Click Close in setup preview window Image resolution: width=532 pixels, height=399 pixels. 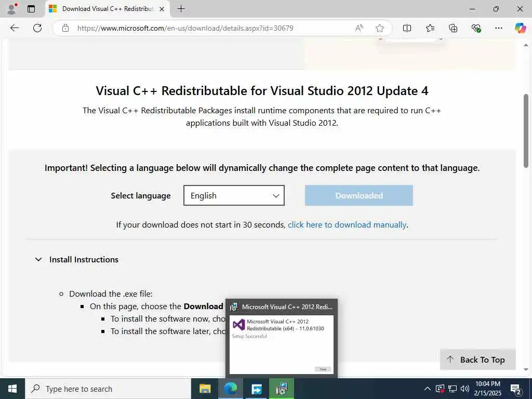tap(323, 369)
